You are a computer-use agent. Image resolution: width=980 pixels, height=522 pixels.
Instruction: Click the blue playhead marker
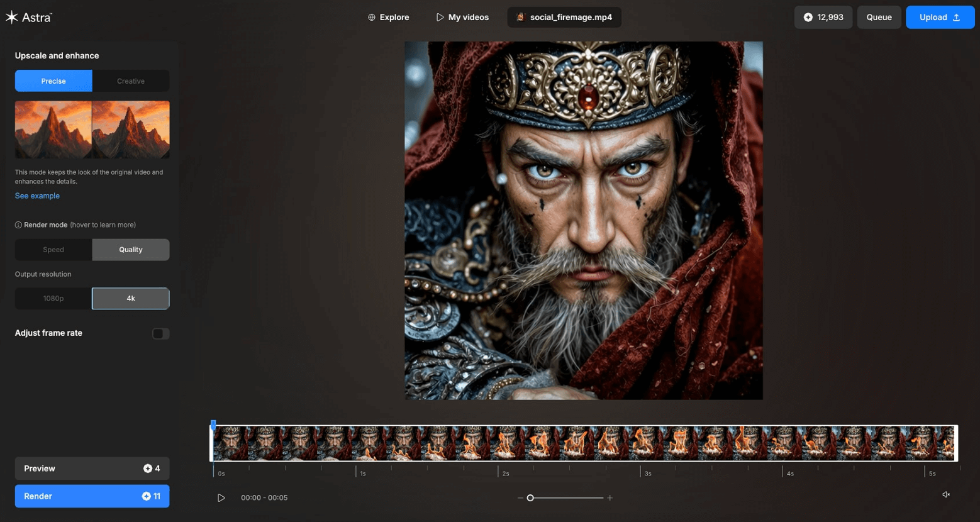pyautogui.click(x=213, y=425)
